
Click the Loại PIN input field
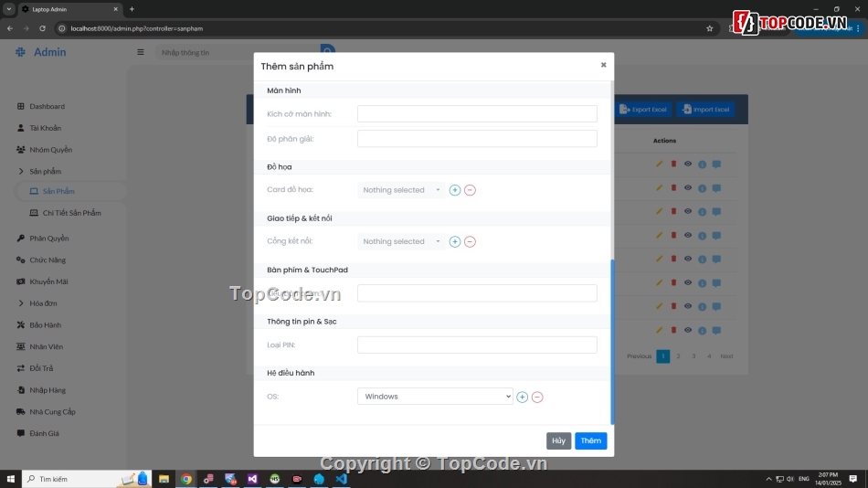click(x=477, y=345)
